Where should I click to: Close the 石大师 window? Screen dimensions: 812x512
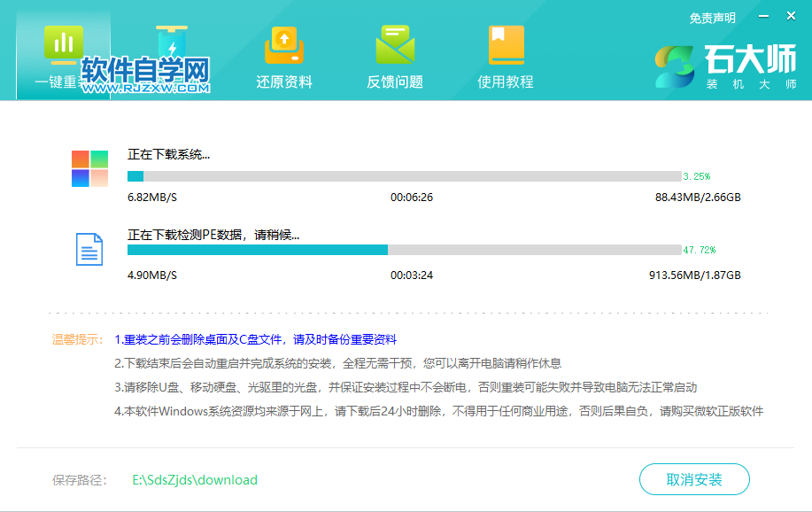(791, 16)
